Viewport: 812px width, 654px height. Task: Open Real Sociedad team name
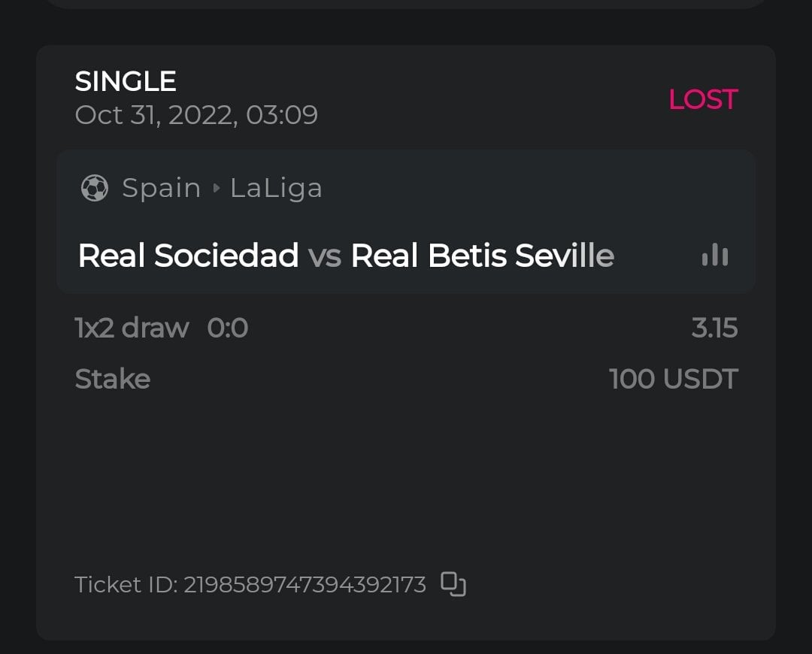(188, 256)
